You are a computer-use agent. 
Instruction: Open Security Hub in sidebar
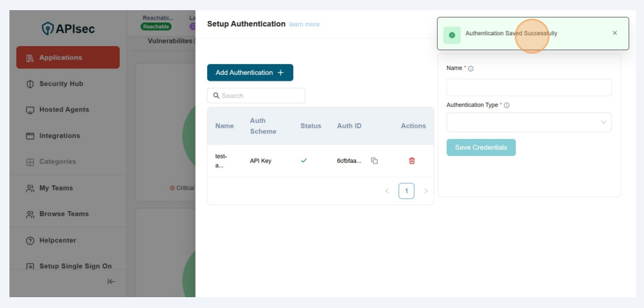click(61, 84)
